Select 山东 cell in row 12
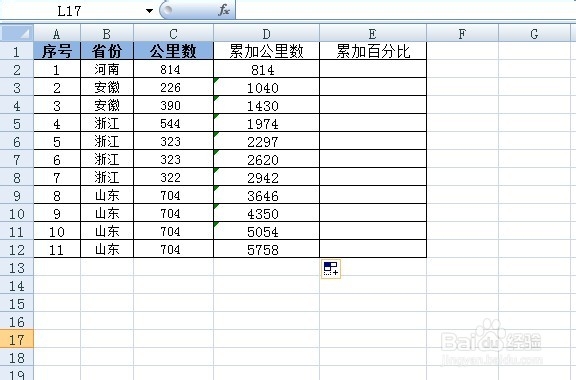576x380 pixels. (x=107, y=249)
